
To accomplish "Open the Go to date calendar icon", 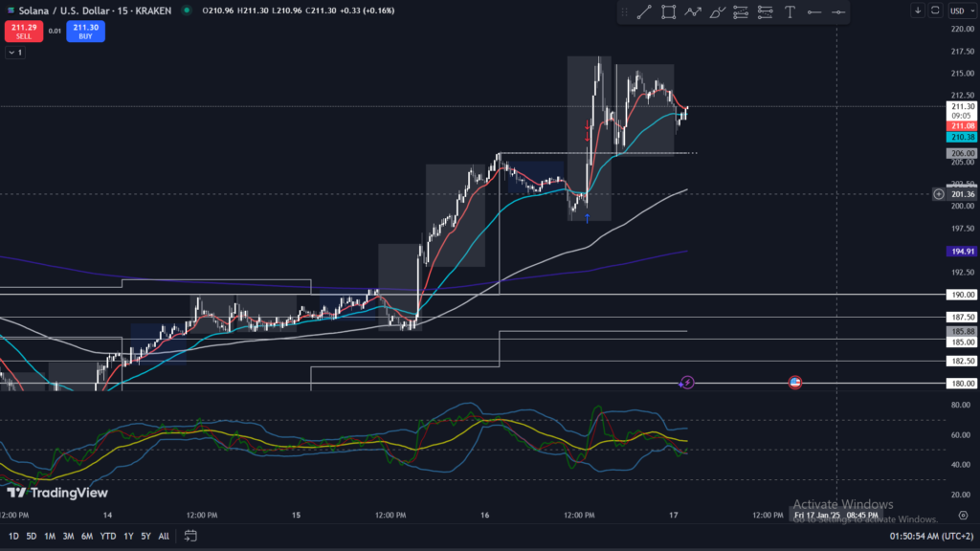I will tap(190, 536).
